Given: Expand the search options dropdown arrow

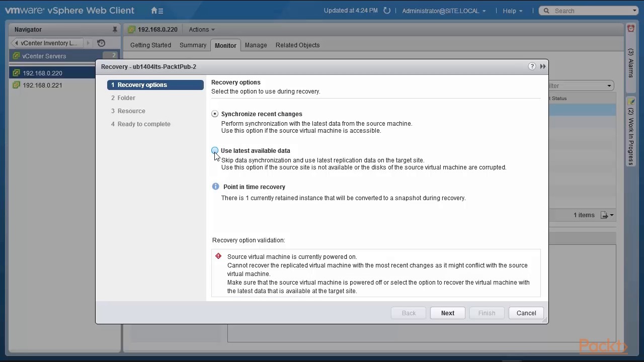Looking at the screenshot, I should (634, 11).
